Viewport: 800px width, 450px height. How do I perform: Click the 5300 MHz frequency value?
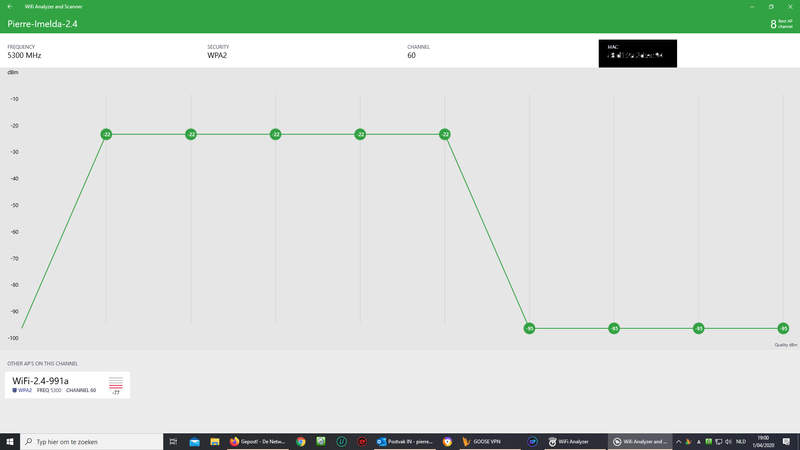point(24,56)
